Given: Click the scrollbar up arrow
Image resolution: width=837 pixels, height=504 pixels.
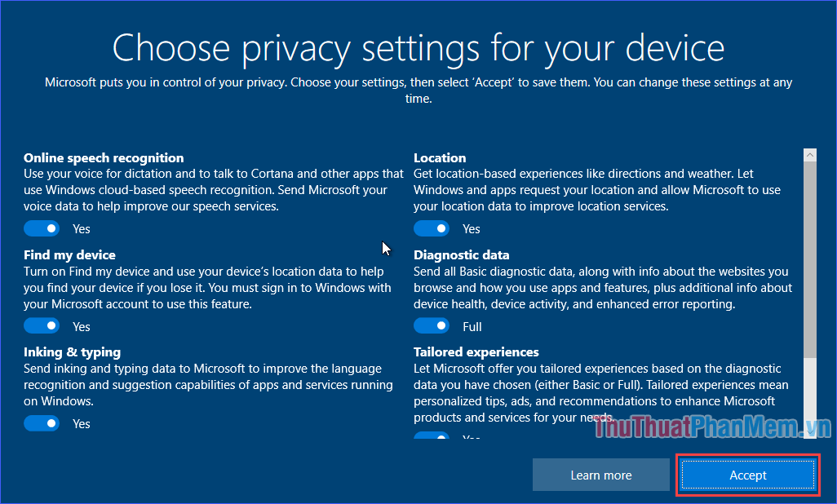Looking at the screenshot, I should 809,154.
